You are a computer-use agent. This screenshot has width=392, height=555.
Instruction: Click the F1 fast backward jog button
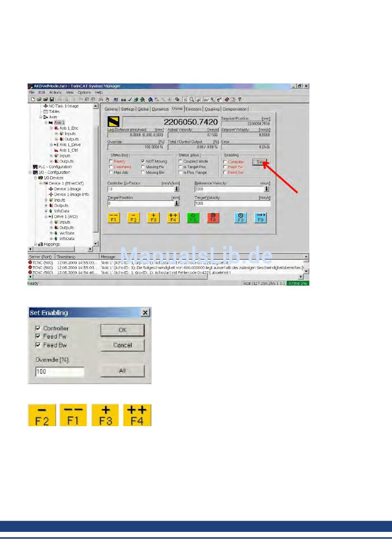pyautogui.click(x=113, y=218)
